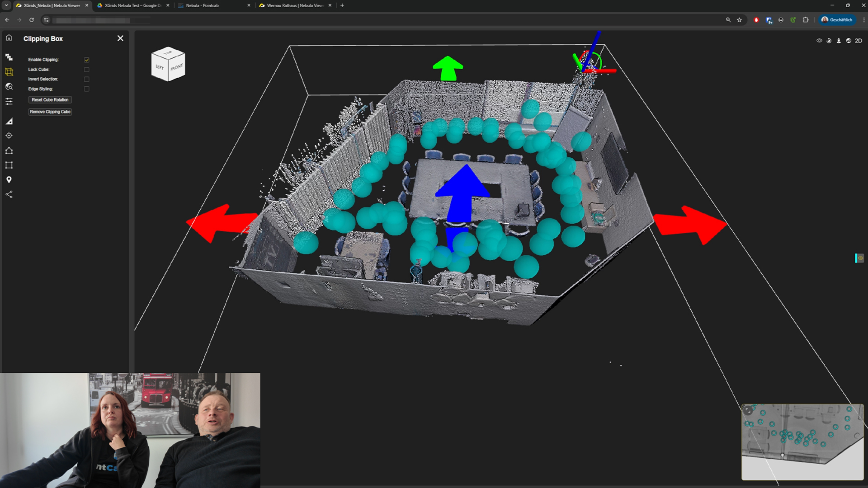
Task: Open the tab list dropdown arrow
Action: [6, 5]
